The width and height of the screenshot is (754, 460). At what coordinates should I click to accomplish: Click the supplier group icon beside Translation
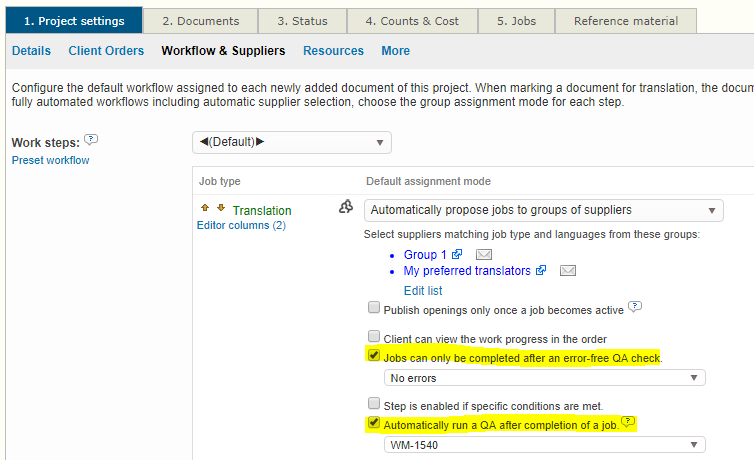[346, 207]
